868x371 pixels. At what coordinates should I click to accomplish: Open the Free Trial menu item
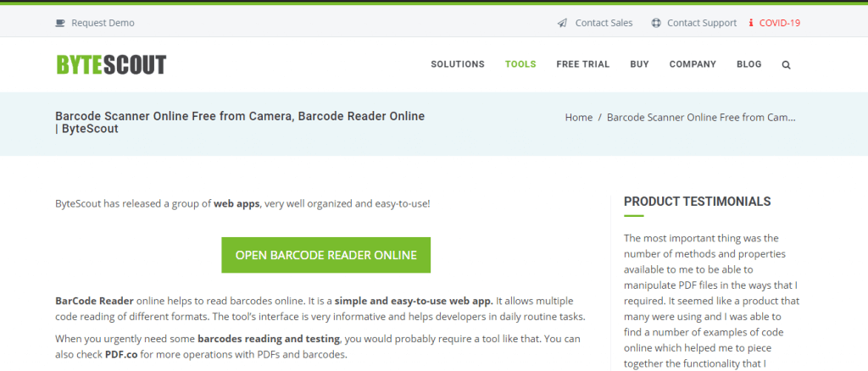583,64
